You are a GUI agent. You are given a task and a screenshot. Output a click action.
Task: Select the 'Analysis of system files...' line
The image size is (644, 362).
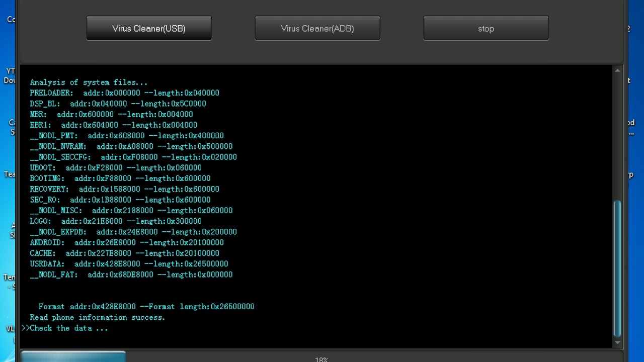point(89,82)
